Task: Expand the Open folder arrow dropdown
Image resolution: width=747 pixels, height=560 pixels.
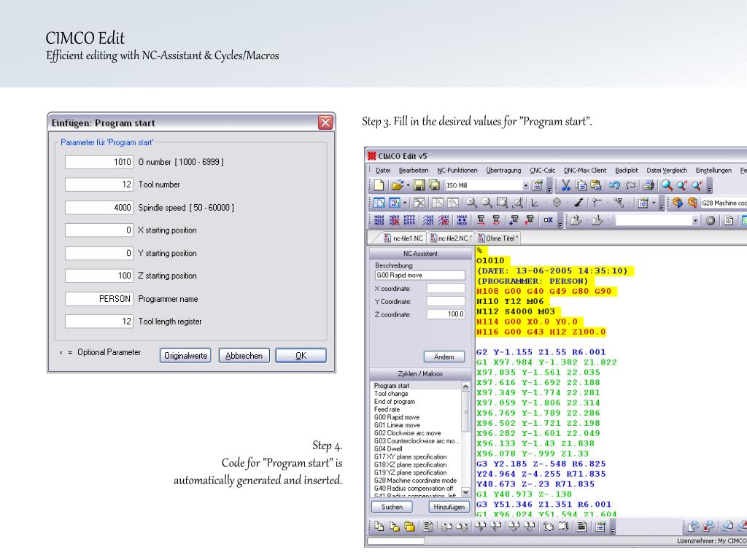Action: [x=408, y=186]
